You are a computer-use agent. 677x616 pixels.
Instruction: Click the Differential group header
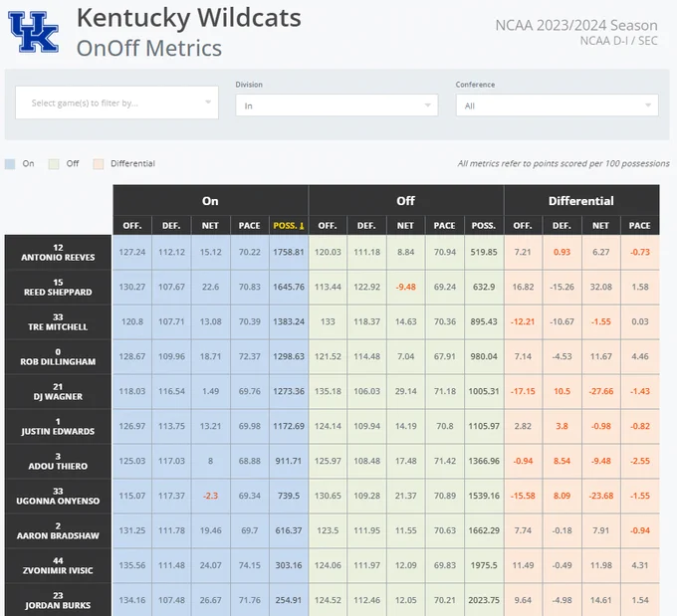click(581, 201)
